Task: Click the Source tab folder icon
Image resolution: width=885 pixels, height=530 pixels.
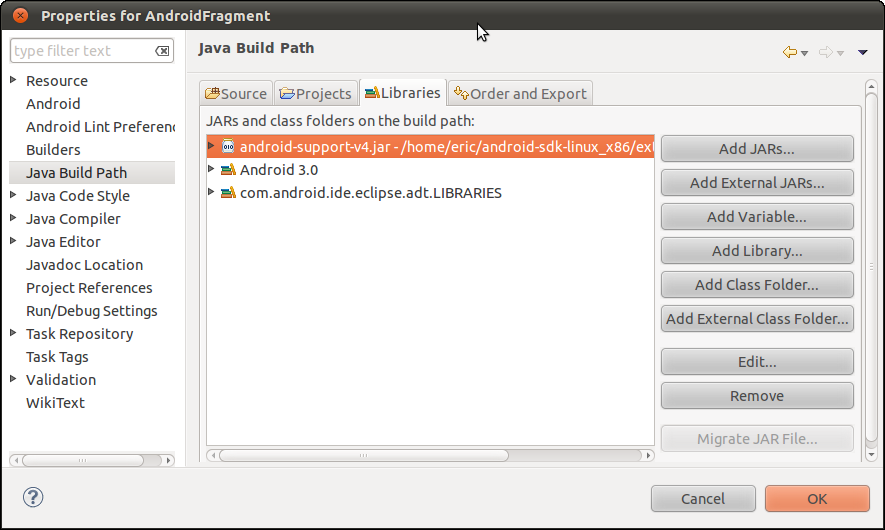Action: pos(212,93)
